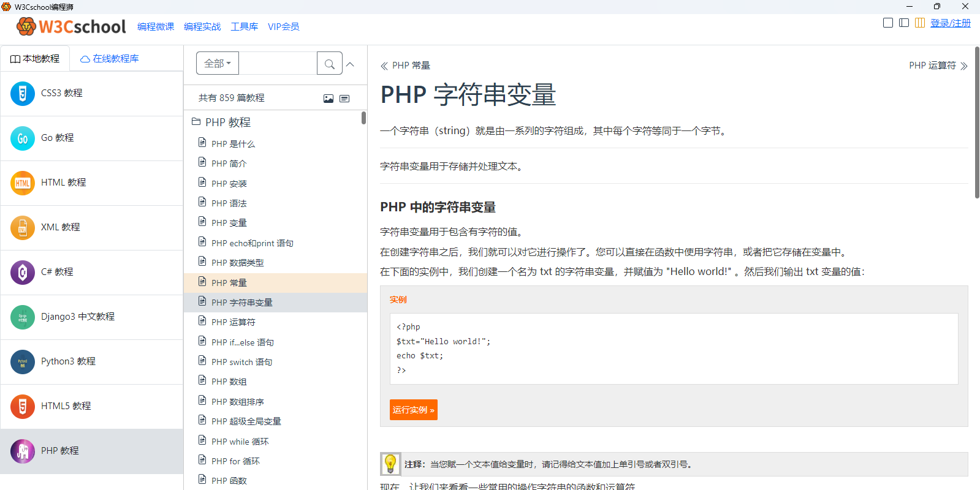Switch to 在线教程库 tab
The height and width of the screenshot is (490, 980).
[110, 59]
